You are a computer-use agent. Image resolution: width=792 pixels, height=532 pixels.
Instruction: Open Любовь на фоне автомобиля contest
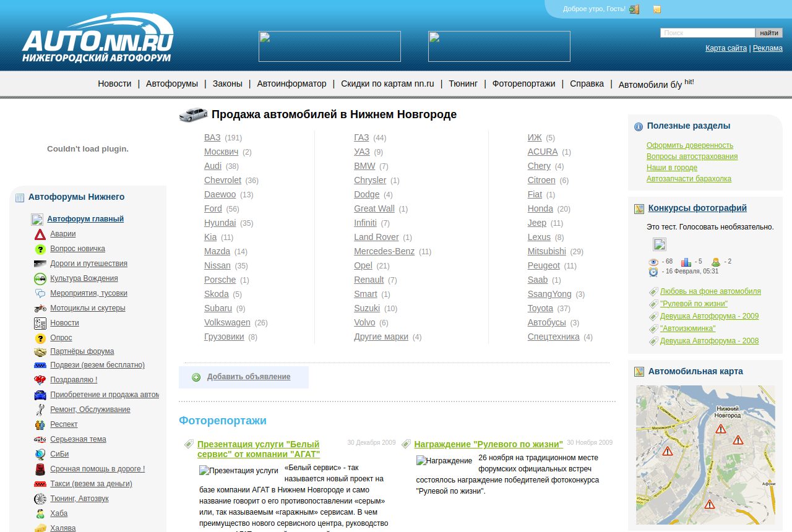coord(710,291)
